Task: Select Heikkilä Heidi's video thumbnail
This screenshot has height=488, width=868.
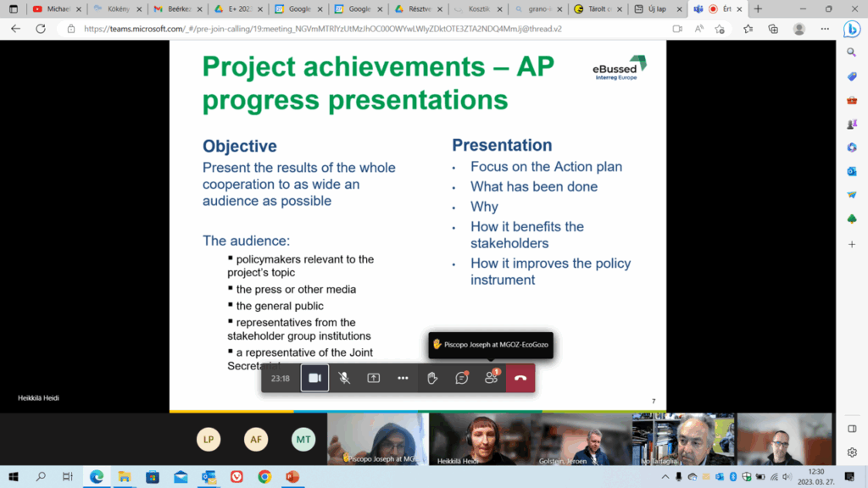Action: coord(481,439)
